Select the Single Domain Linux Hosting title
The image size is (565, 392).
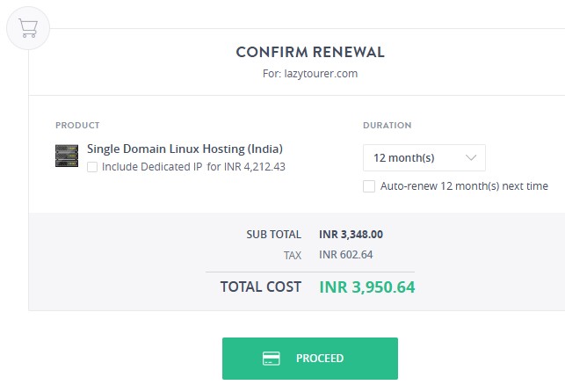pos(185,149)
